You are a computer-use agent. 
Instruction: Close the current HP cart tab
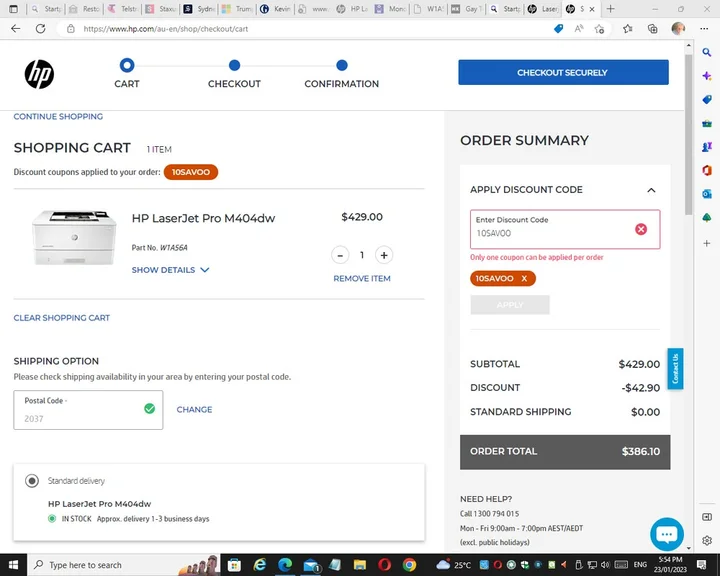pos(592,9)
